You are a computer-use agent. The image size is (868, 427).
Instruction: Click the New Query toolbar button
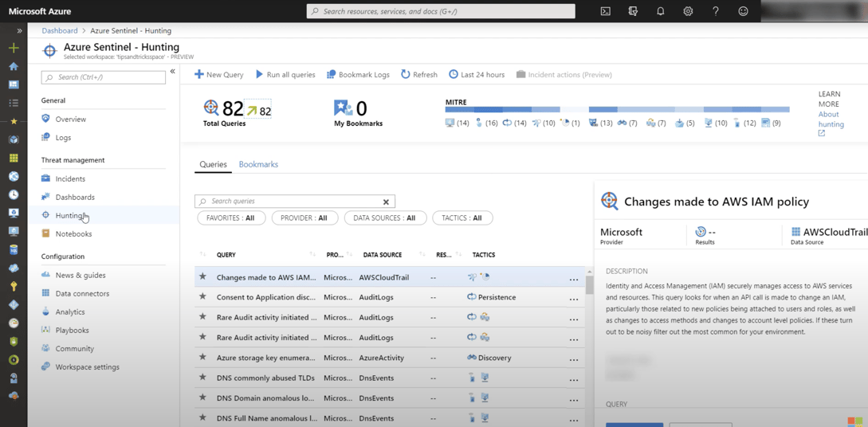coord(218,75)
